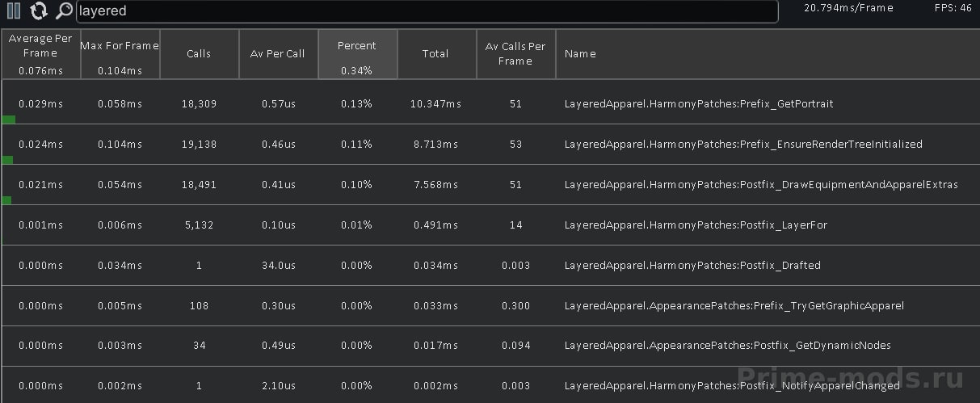Sort by Average Per Frame column
The image size is (980, 403).
40,54
